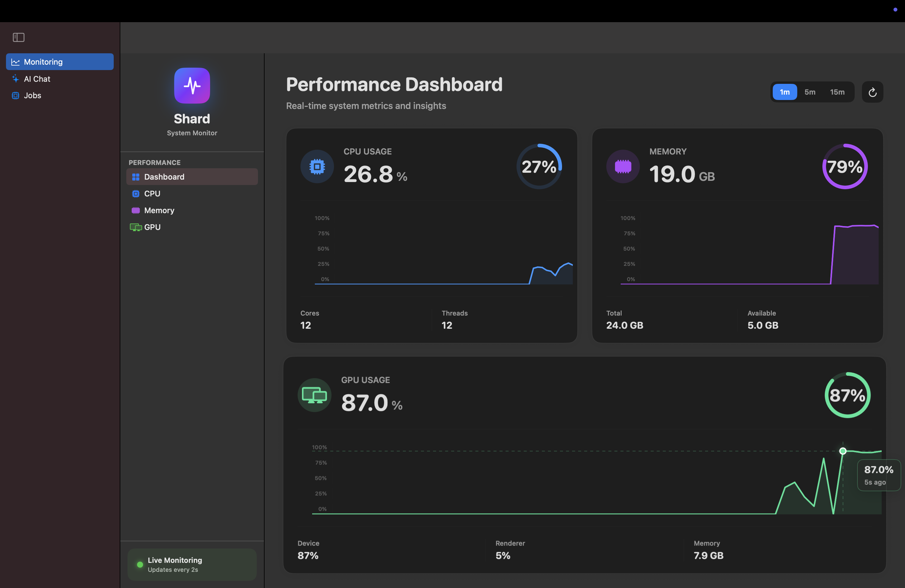The image size is (905, 588).
Task: Open the Jobs section
Action: click(32, 96)
